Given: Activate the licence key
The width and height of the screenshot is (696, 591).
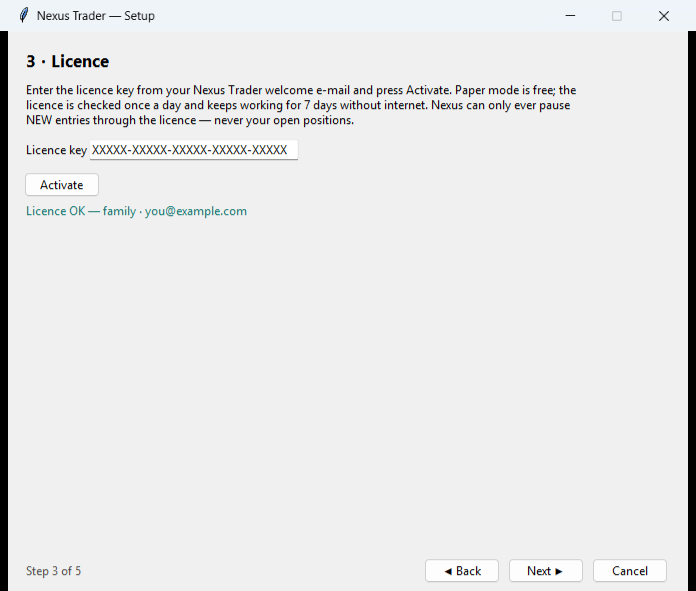Looking at the screenshot, I should pyautogui.click(x=62, y=185).
